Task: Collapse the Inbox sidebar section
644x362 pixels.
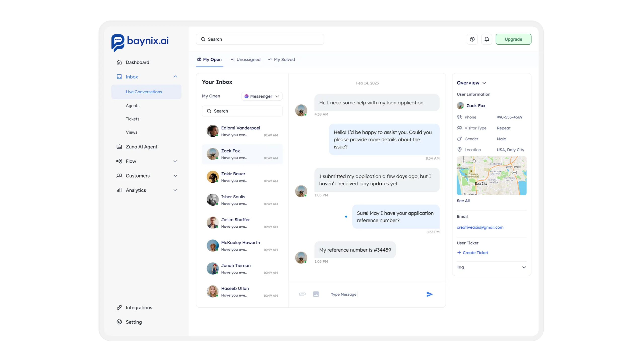Action: click(x=175, y=76)
